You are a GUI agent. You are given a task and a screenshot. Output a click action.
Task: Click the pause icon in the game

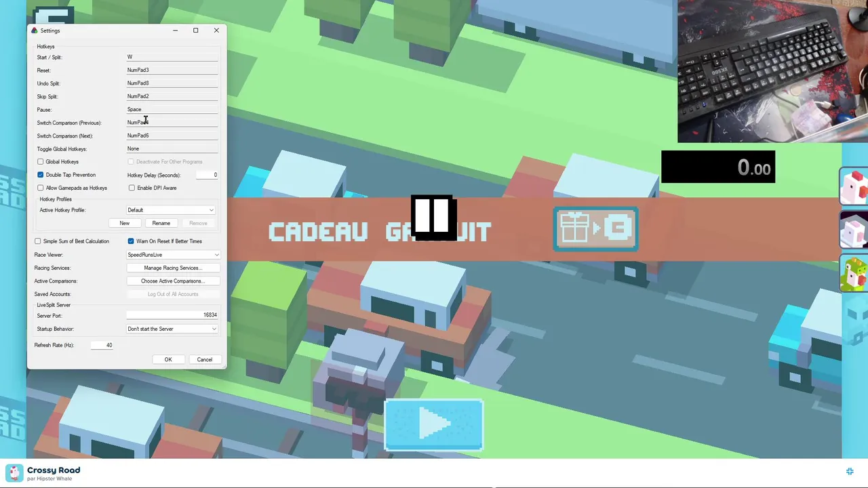pyautogui.click(x=434, y=218)
